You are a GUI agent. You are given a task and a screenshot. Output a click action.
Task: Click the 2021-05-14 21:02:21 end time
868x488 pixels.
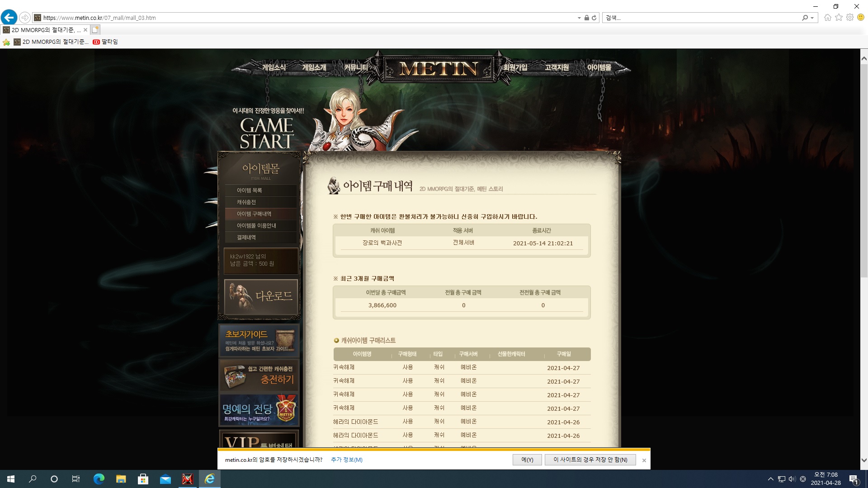542,243
